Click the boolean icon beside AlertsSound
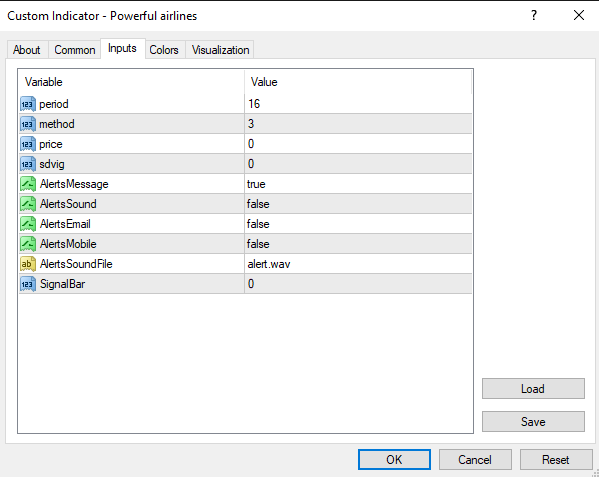The image size is (599, 477). [28, 204]
